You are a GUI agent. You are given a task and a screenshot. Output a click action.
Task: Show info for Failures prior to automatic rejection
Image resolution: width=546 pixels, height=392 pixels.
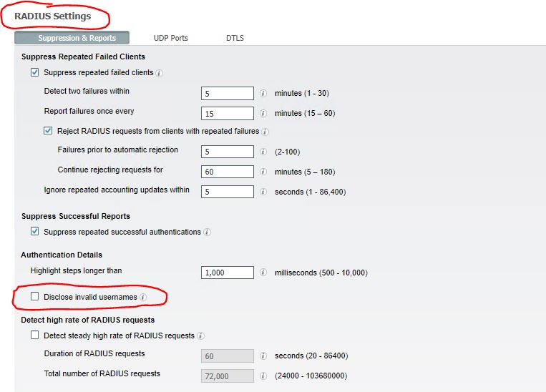click(263, 152)
